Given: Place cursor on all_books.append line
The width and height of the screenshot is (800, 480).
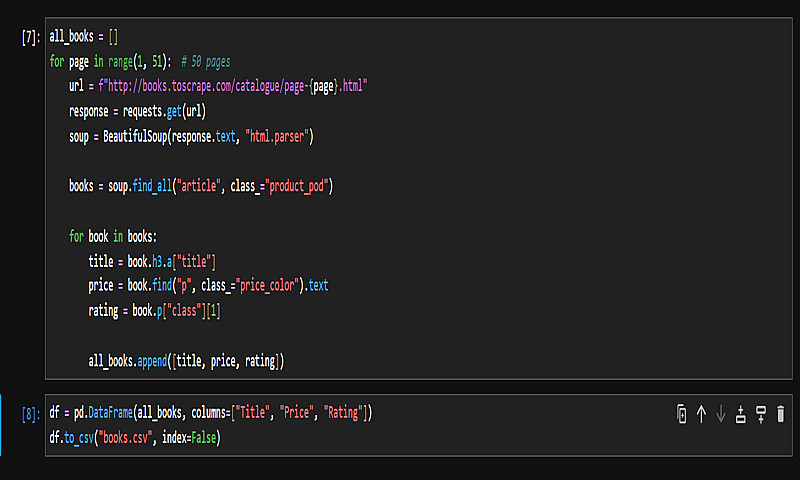Looking at the screenshot, I should (x=186, y=361).
